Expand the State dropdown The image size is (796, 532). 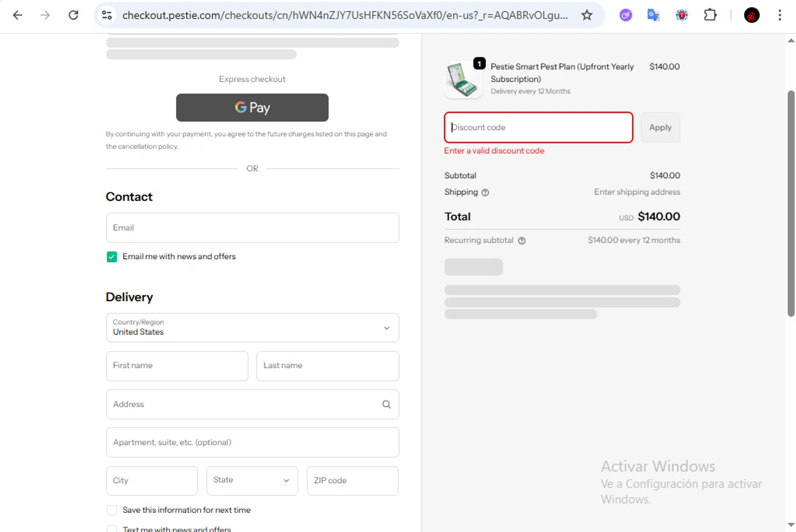(x=252, y=481)
